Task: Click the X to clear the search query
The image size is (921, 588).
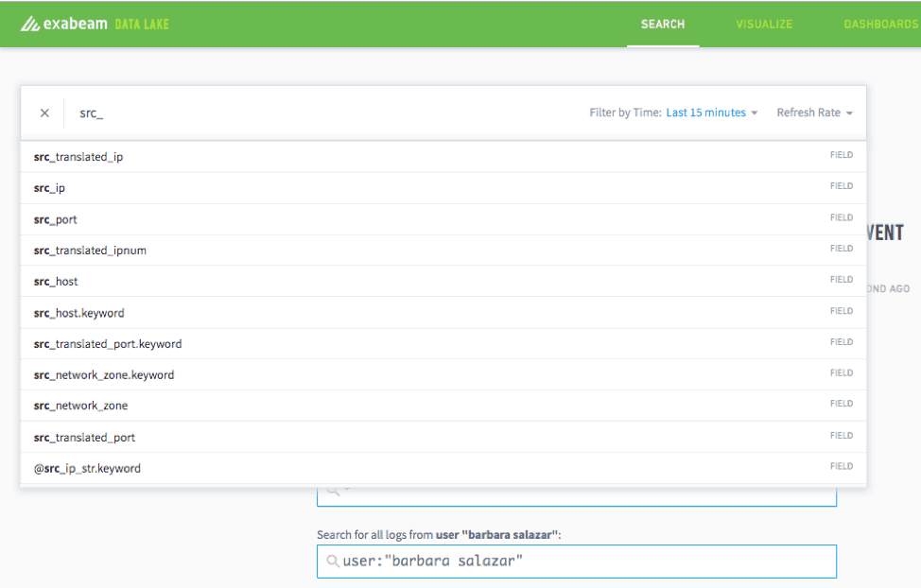Action: pos(43,112)
